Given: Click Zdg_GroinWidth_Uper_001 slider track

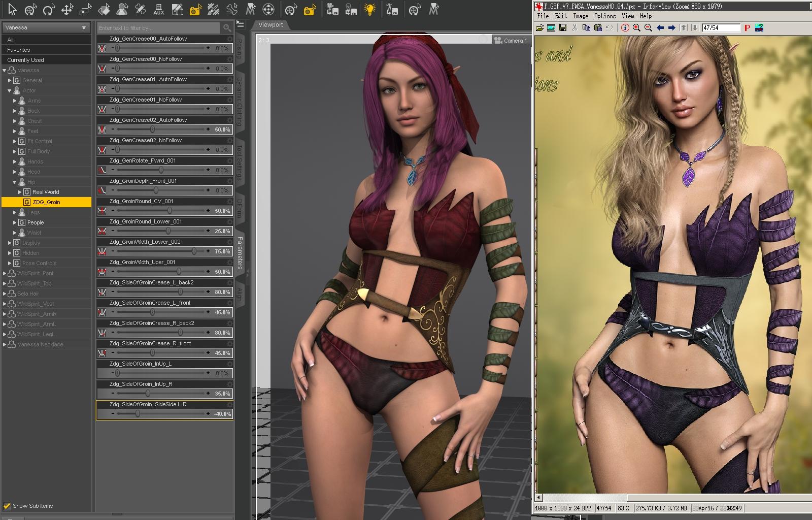Looking at the screenshot, I should click(x=160, y=272).
